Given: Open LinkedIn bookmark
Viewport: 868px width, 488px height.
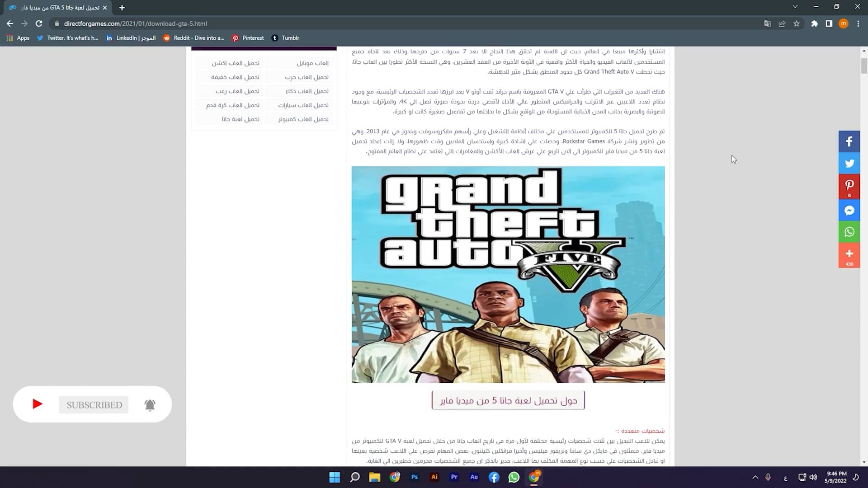Looking at the screenshot, I should [x=131, y=38].
